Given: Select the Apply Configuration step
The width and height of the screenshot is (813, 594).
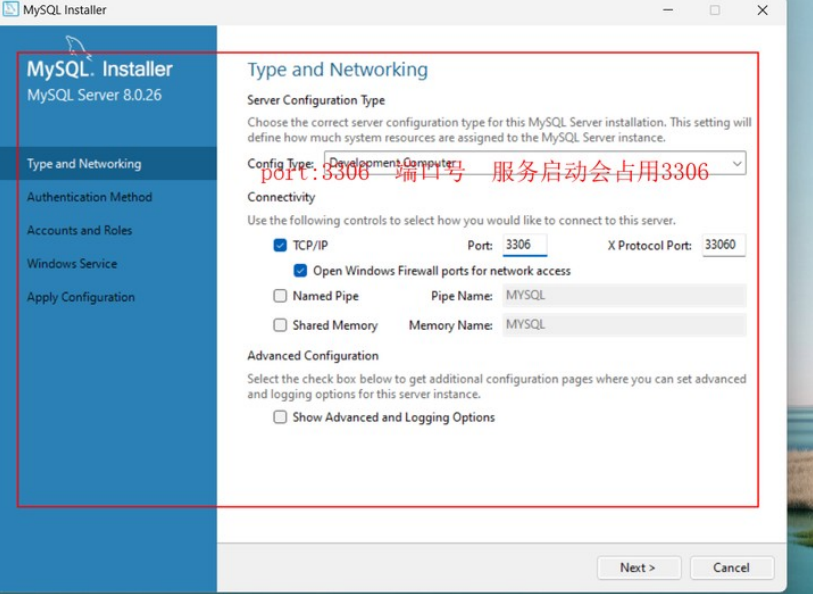Looking at the screenshot, I should pyautogui.click(x=81, y=297).
